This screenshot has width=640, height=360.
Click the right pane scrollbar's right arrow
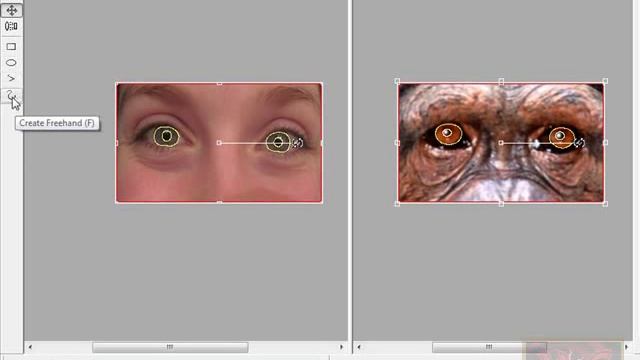pos(627,347)
